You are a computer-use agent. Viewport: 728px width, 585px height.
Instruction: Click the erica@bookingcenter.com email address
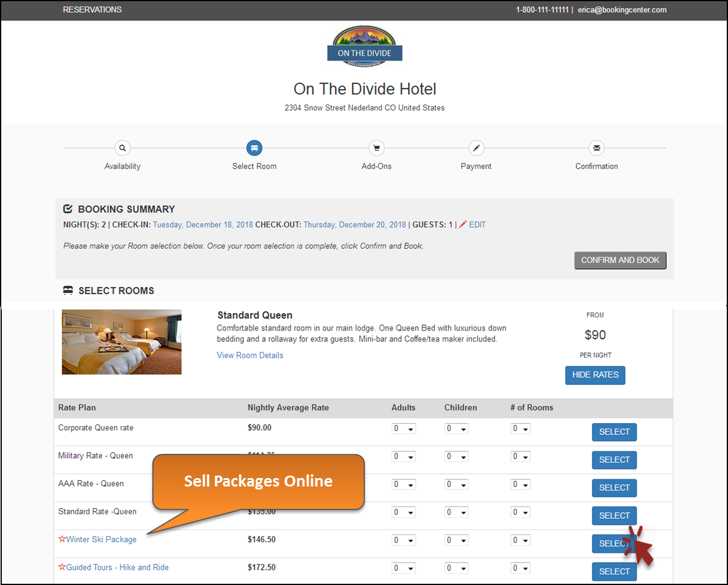click(622, 10)
